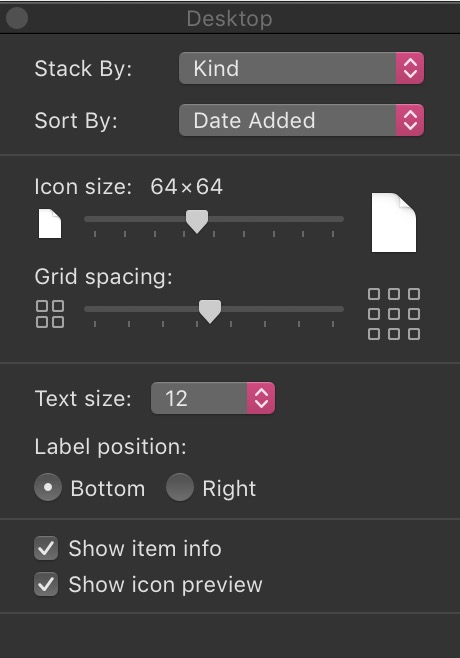460x658 pixels.
Task: Click the Icon size slider thumb
Action: (197, 221)
